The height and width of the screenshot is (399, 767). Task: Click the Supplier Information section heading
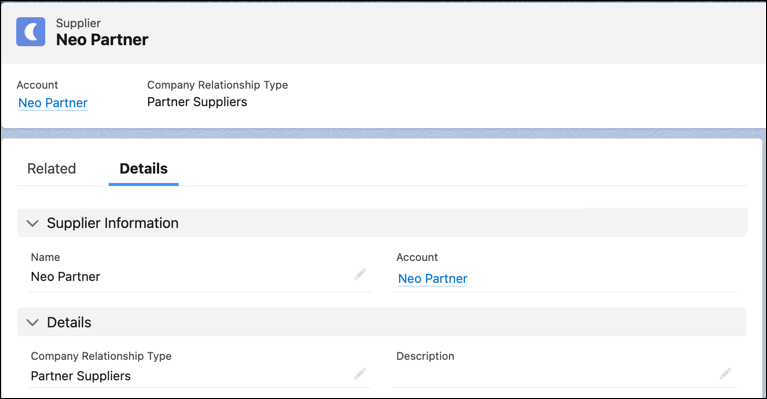pos(113,223)
